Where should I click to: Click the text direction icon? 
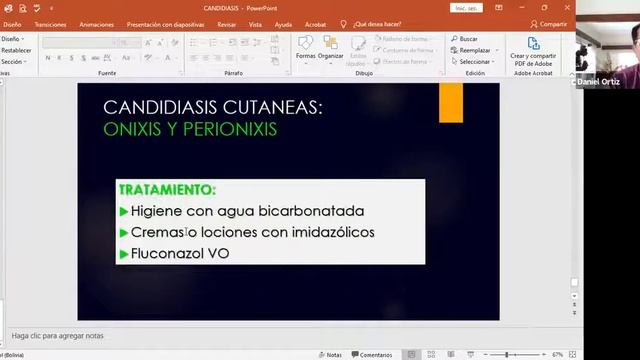[x=276, y=39]
